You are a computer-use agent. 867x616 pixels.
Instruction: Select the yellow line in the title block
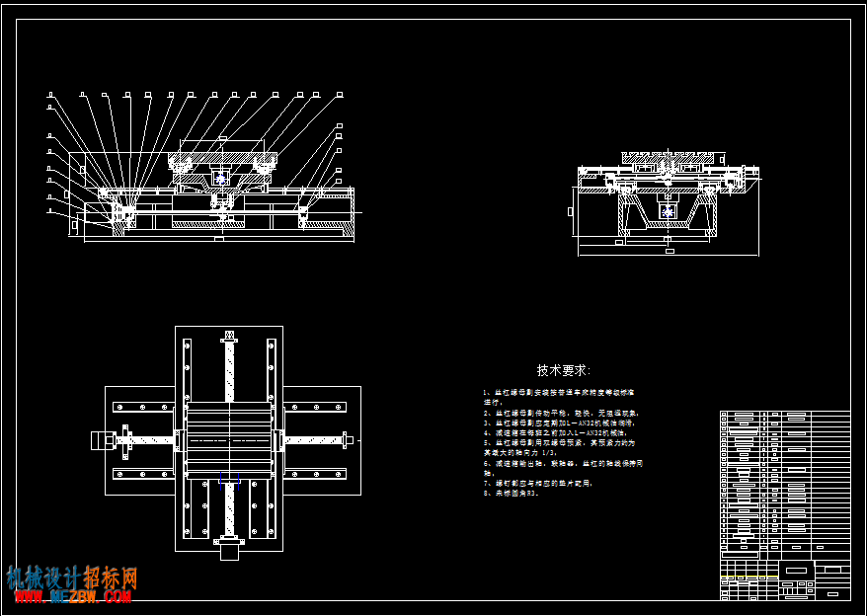pos(749,577)
